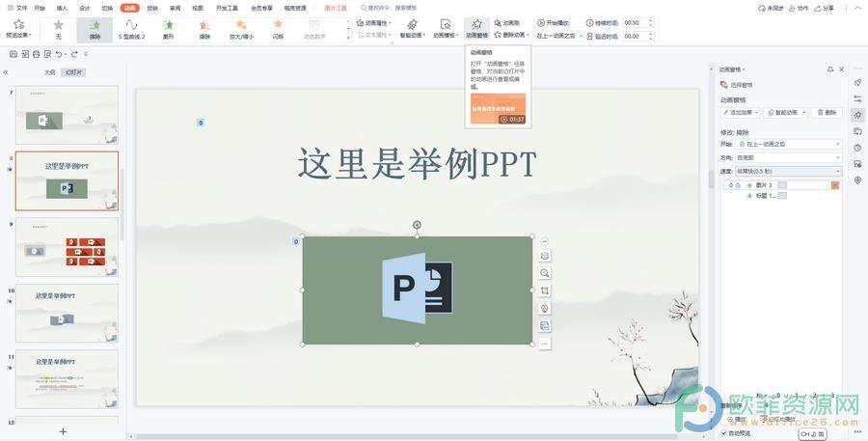868x441 pixels.
Task: Click the print icon in quick access toolbar
Action: pyautogui.click(x=36, y=54)
